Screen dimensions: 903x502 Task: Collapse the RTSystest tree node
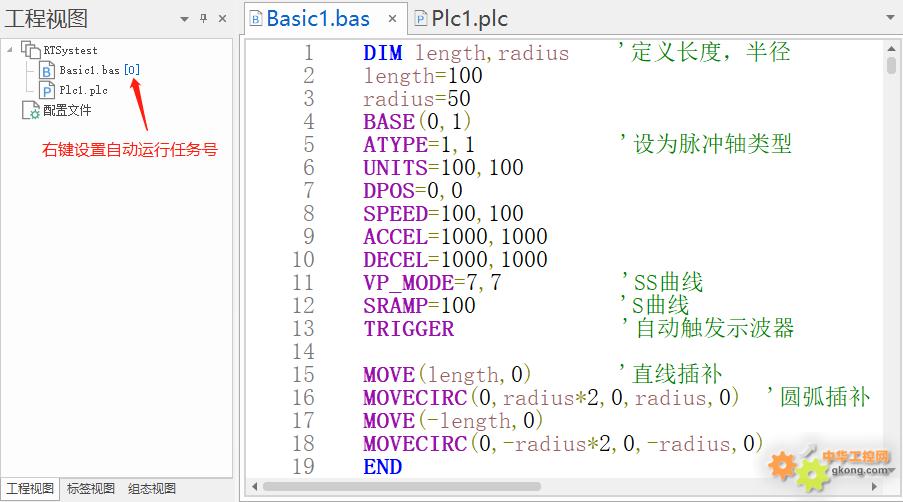tap(11, 50)
